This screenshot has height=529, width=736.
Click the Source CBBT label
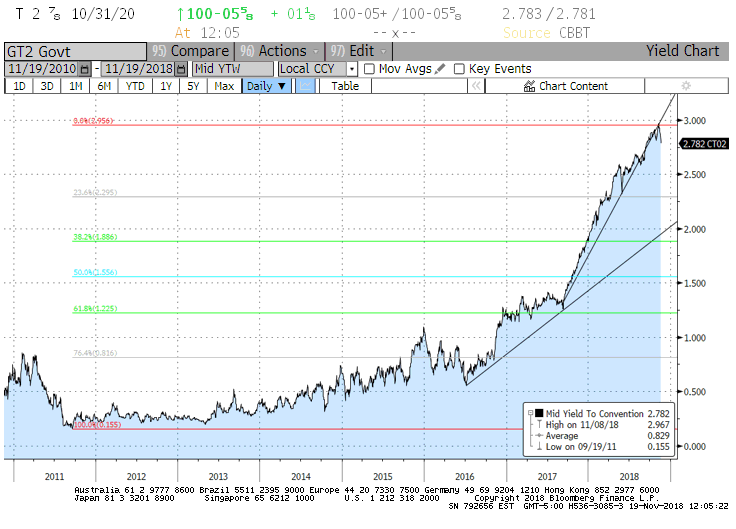pyautogui.click(x=546, y=33)
